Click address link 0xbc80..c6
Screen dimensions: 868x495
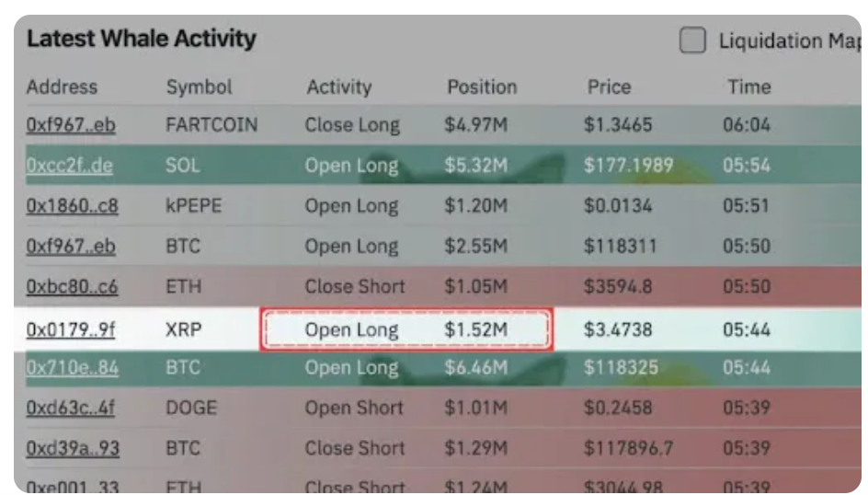coord(72,287)
